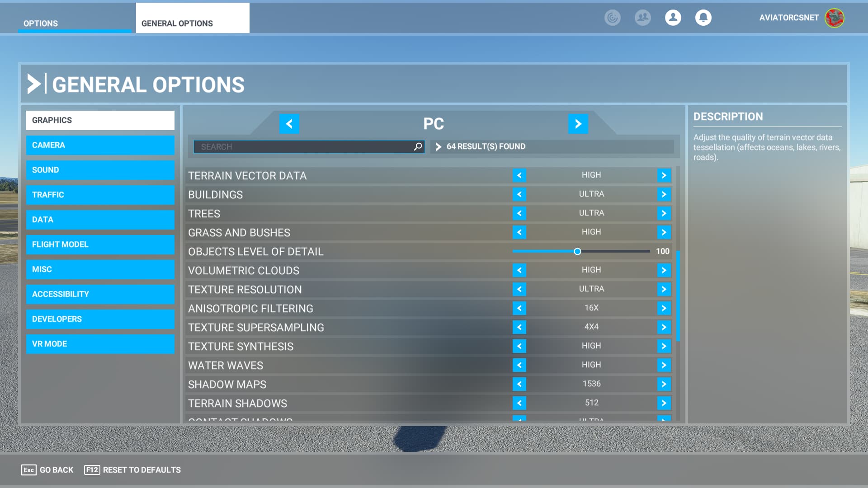868x488 pixels.
Task: Click Reset to Defaults button
Action: tap(132, 470)
